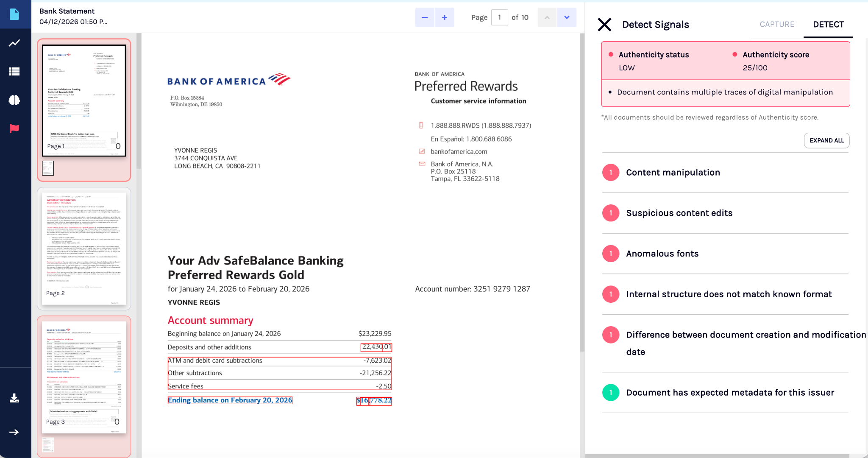
Task: Click the YVONNE REGIS address block
Action: point(217,158)
